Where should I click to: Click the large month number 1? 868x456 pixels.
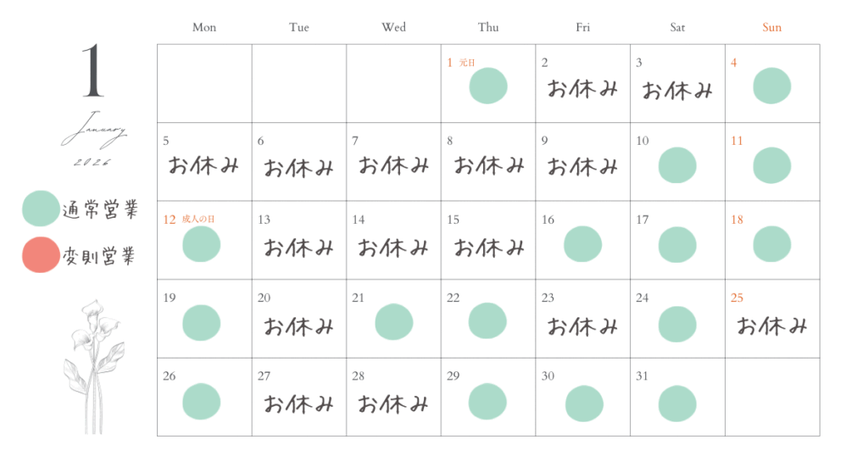92,71
